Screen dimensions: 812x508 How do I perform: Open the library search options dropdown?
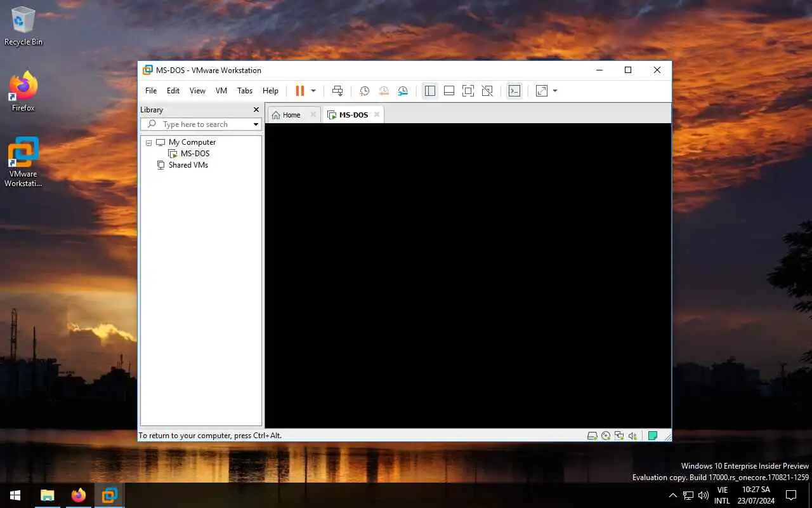pos(256,124)
